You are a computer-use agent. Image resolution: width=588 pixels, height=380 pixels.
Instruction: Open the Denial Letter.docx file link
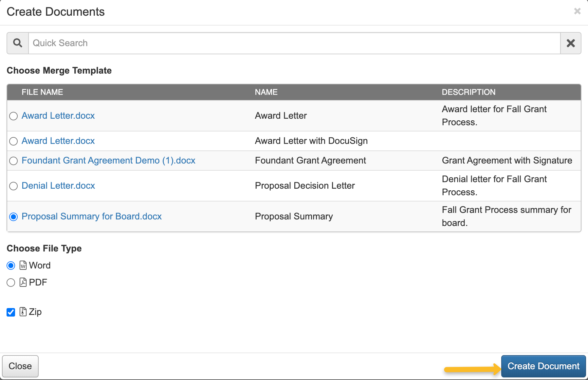click(x=58, y=185)
